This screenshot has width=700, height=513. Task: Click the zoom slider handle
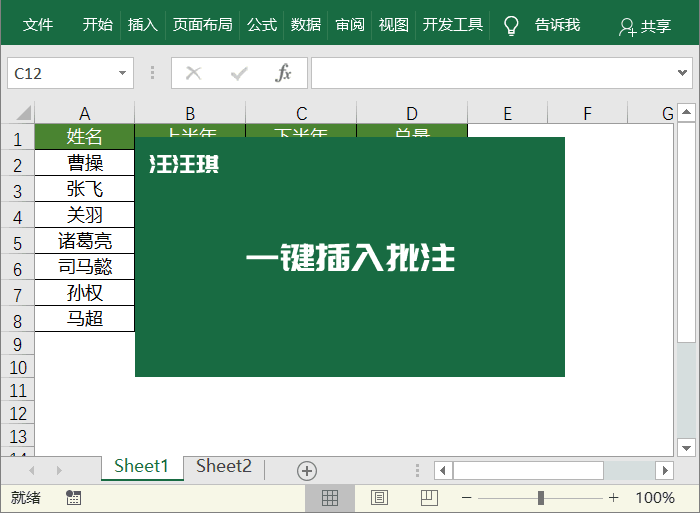coord(541,497)
